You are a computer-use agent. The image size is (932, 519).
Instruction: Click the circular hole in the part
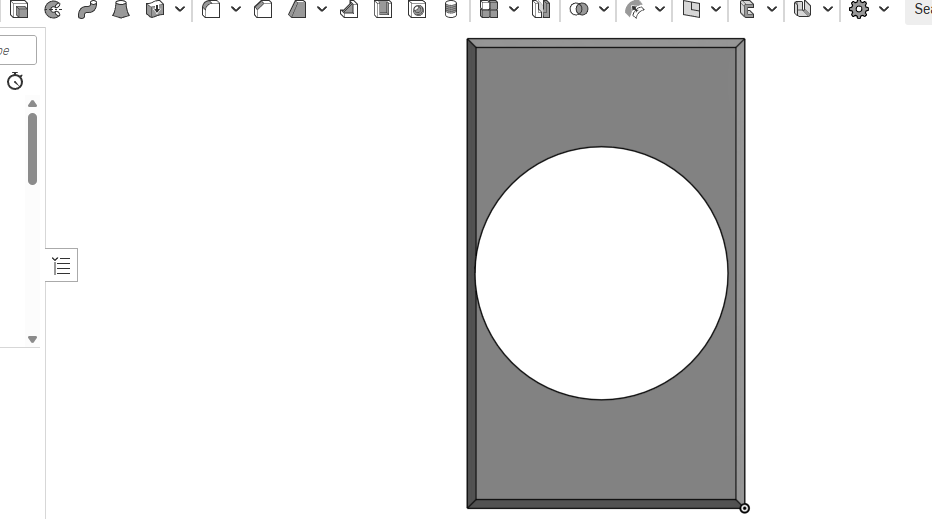click(602, 273)
